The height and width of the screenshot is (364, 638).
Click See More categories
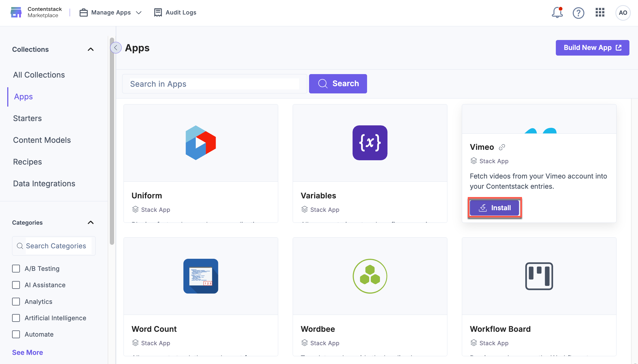point(27,352)
